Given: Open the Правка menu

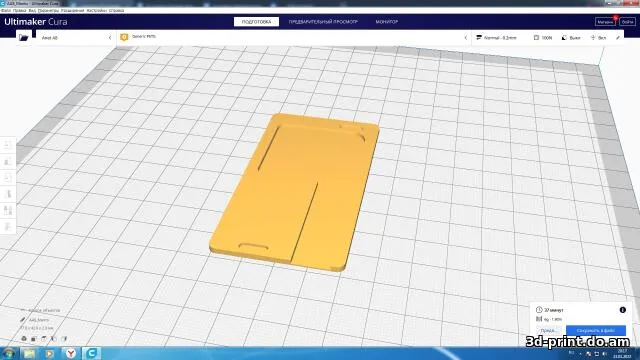Looking at the screenshot, I should pyautogui.click(x=20, y=10).
